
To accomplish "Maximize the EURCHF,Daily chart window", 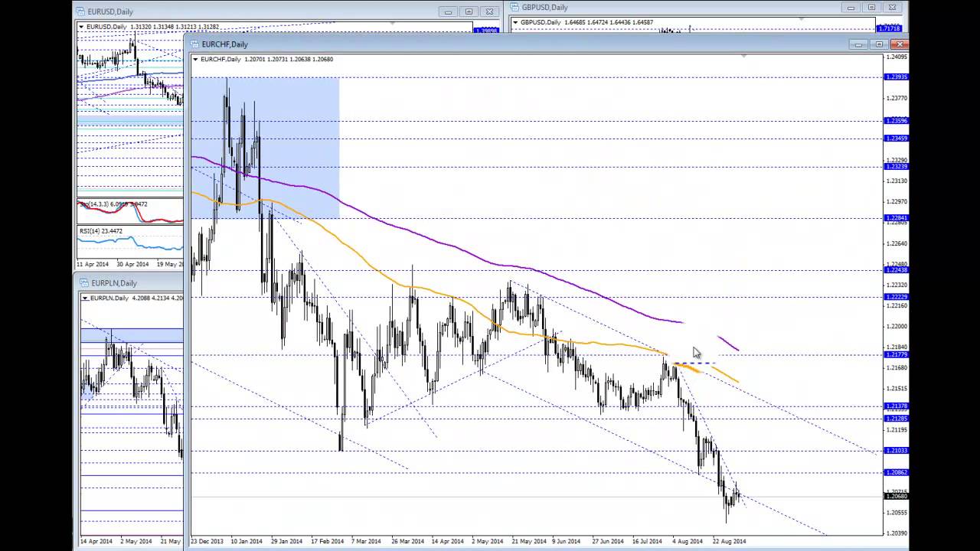I will (x=879, y=44).
